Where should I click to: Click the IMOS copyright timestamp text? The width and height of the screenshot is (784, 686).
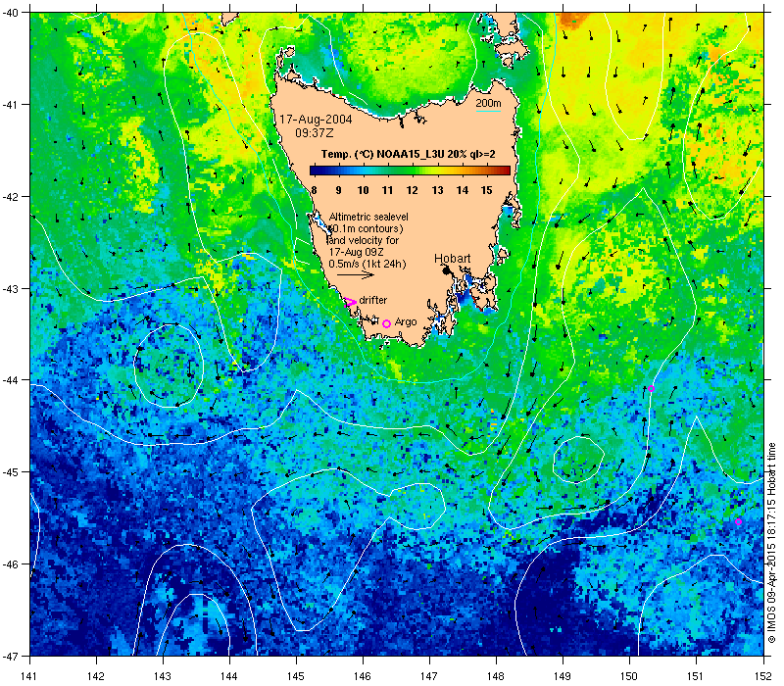(x=771, y=544)
